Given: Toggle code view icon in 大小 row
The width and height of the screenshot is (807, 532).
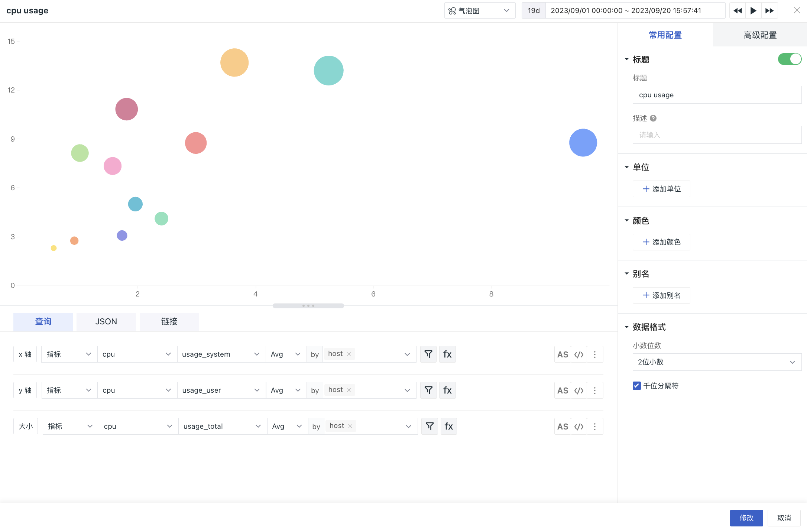Looking at the screenshot, I should 579,426.
